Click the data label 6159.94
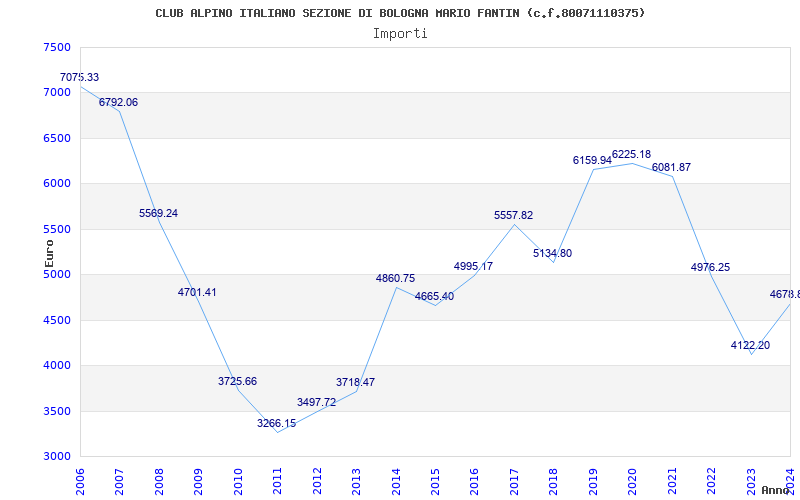The width and height of the screenshot is (800, 500). pos(592,160)
